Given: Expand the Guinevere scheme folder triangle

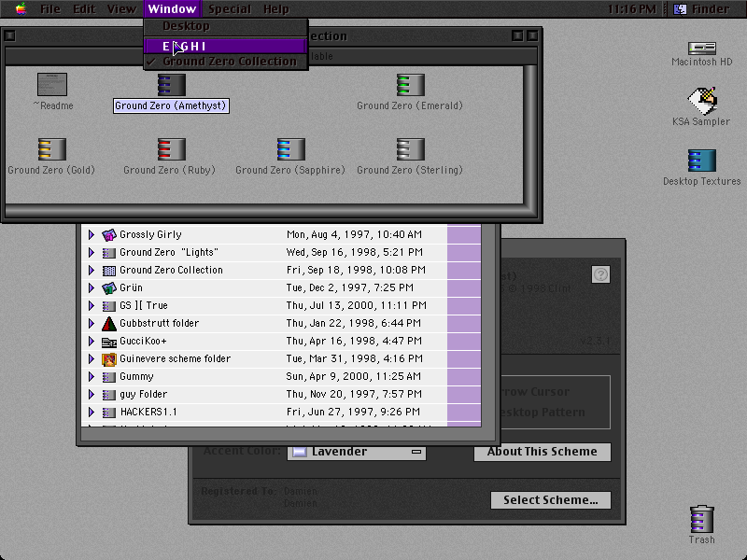Looking at the screenshot, I should (x=91, y=359).
